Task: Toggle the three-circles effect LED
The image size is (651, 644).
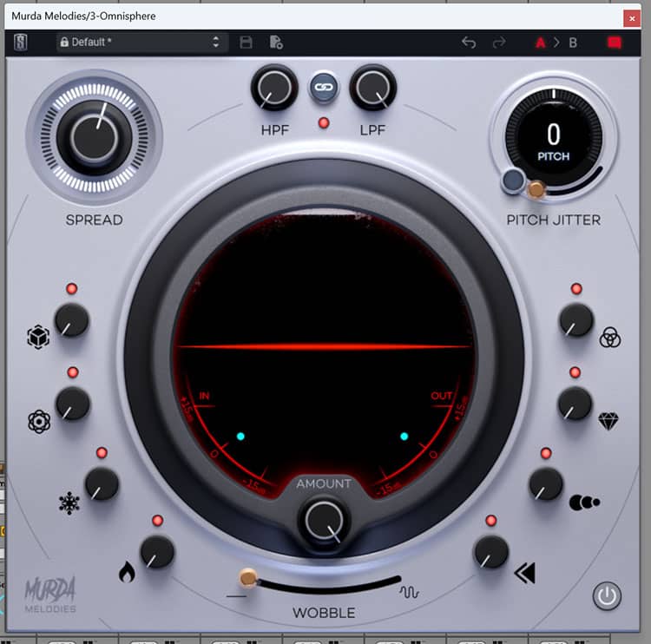Action: (x=576, y=288)
